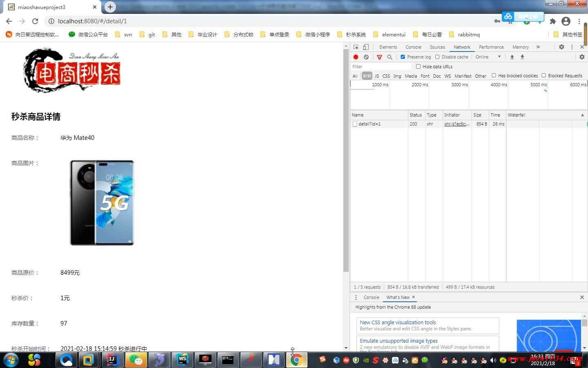The image size is (588, 368).
Task: Open svn bookmark folder
Action: tap(123, 34)
